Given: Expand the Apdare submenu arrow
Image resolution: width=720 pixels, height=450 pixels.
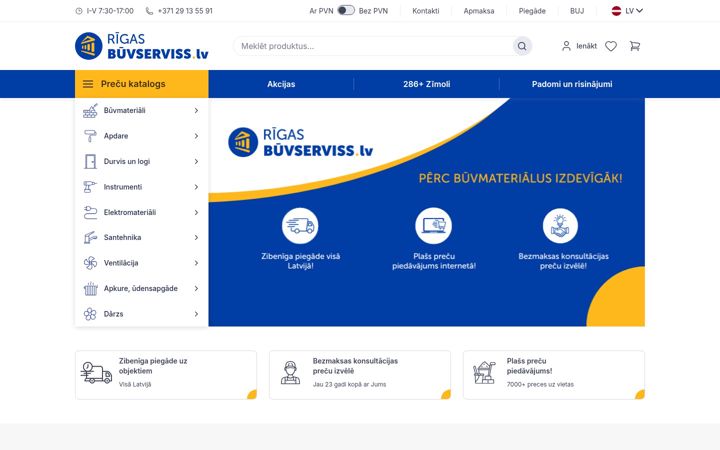Looking at the screenshot, I should 196,136.
